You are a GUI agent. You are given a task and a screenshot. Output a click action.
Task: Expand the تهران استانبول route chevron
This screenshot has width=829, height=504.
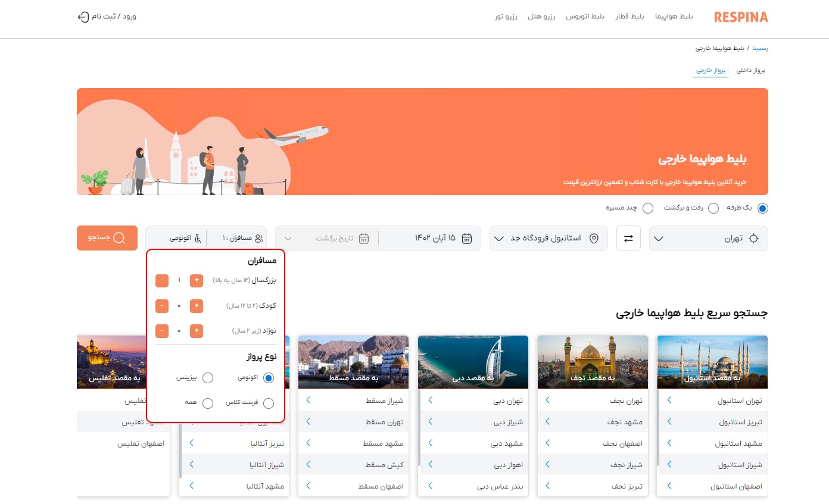(x=669, y=400)
